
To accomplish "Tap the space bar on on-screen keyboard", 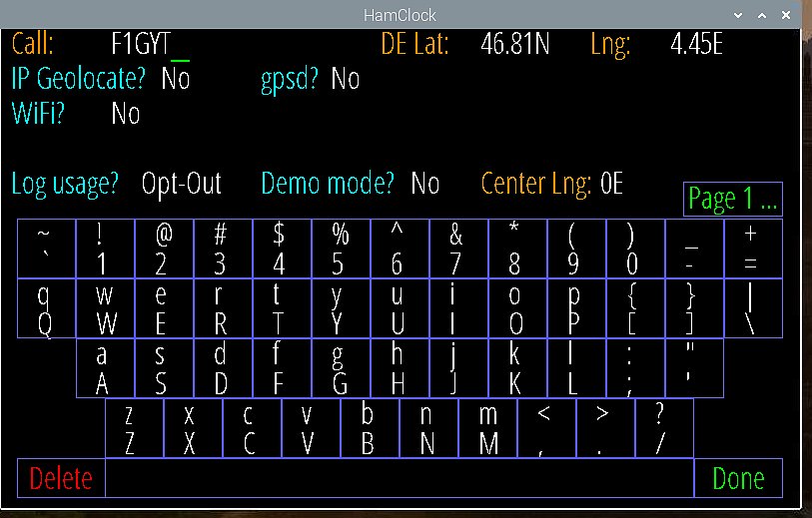I will [x=400, y=478].
